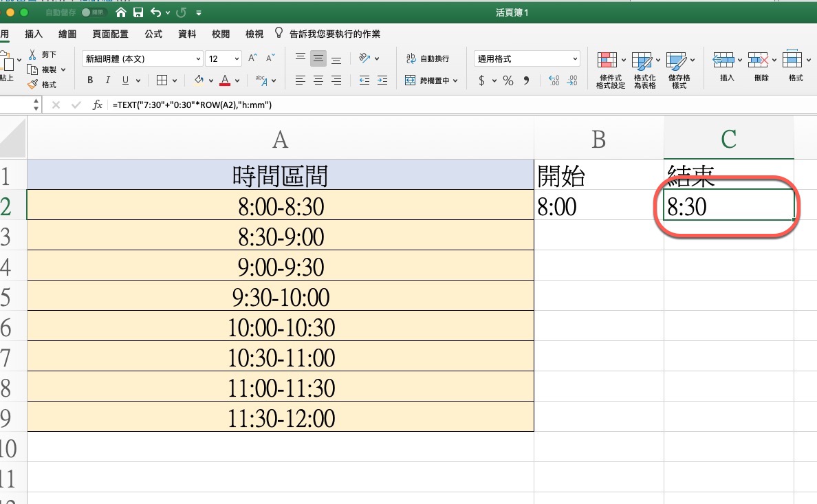The width and height of the screenshot is (817, 504).
Task: Open the quick access toolbar customize arrow
Action: 199,12
